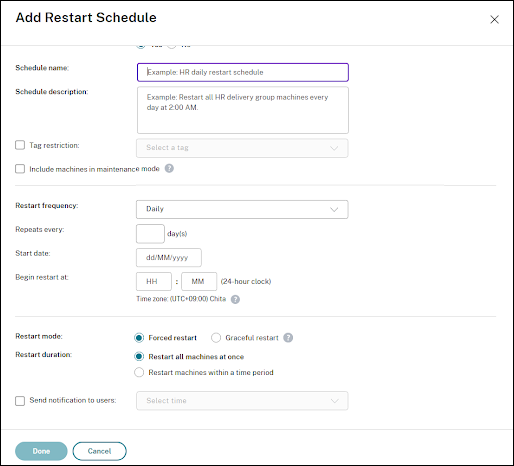
Task: Click the Restart frequency label
Action: point(47,205)
